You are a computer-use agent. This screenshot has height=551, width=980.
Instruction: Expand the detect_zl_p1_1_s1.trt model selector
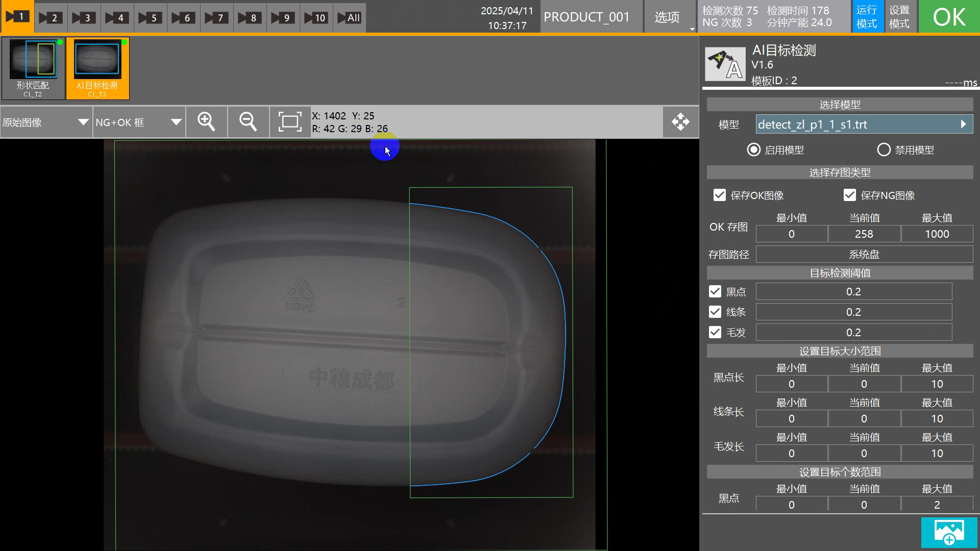(864, 124)
